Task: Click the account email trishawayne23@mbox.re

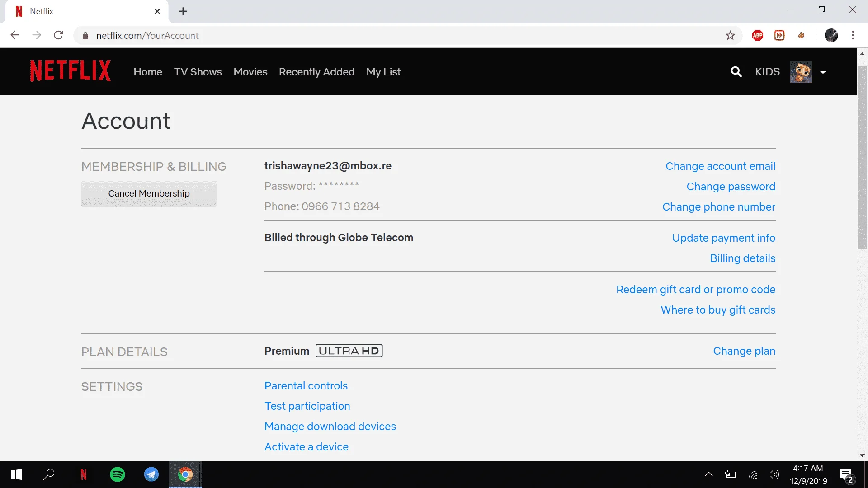Action: point(328,166)
